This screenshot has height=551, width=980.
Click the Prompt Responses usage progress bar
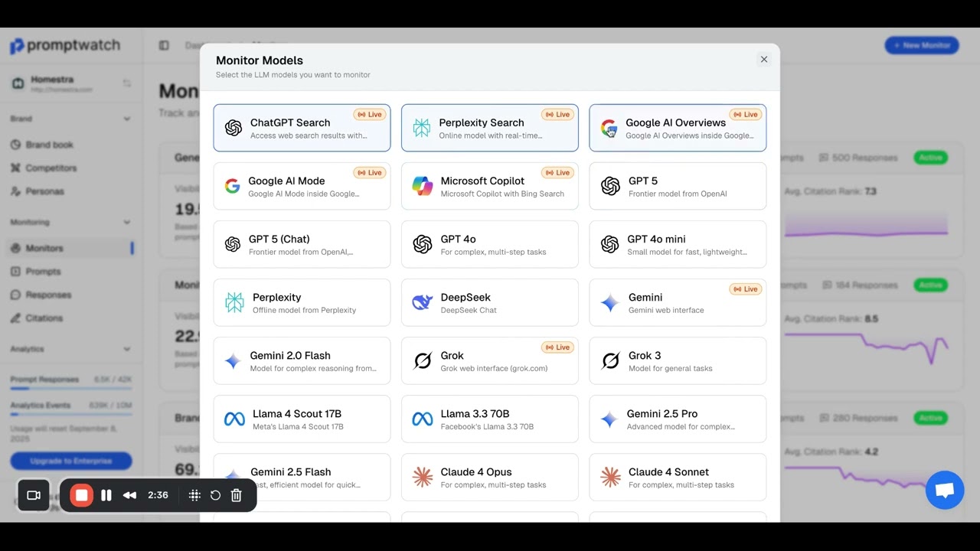point(71,389)
